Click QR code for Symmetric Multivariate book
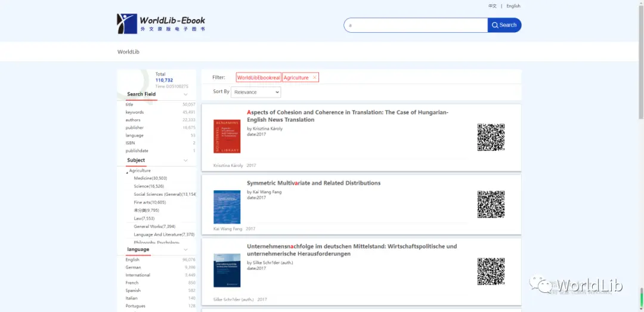 pos(491,204)
